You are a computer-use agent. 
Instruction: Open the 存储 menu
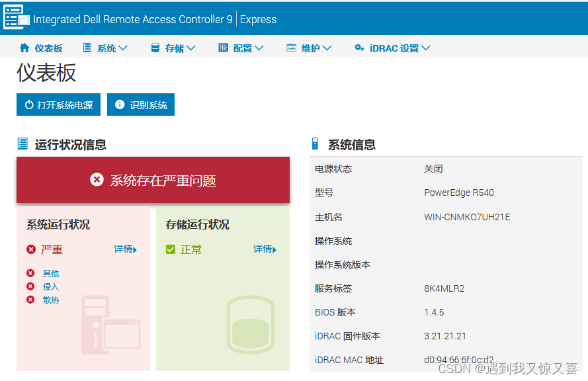[173, 48]
